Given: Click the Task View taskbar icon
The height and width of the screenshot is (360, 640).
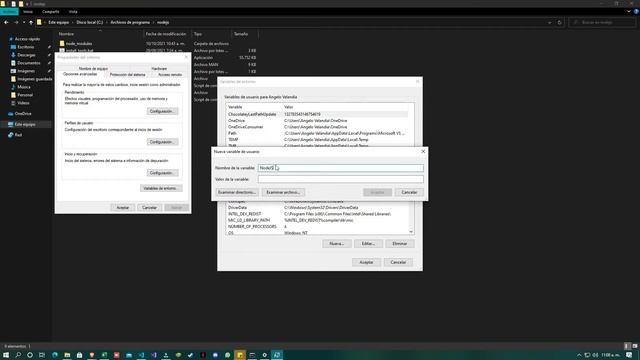Looking at the screenshot, I should tap(42, 355).
